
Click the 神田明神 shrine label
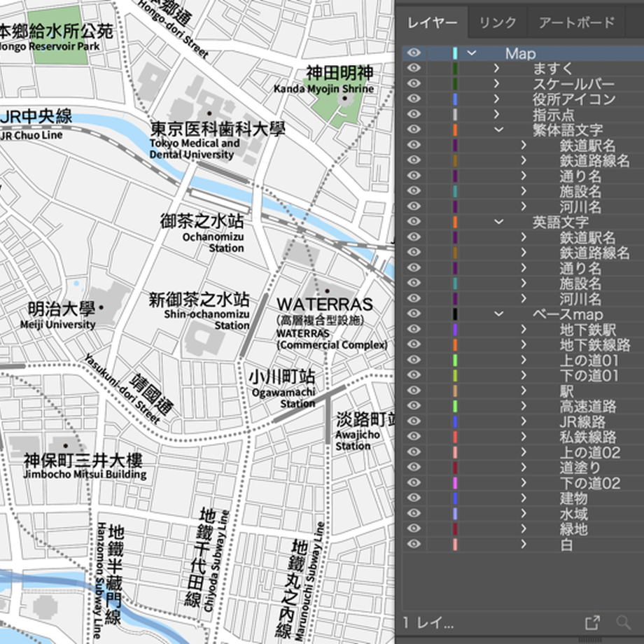tap(339, 73)
